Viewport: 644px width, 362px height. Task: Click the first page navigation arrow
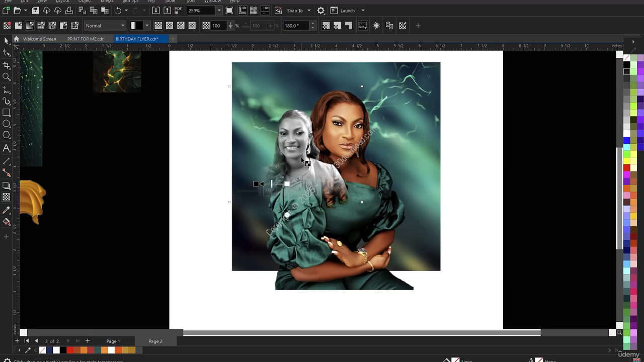(27, 341)
